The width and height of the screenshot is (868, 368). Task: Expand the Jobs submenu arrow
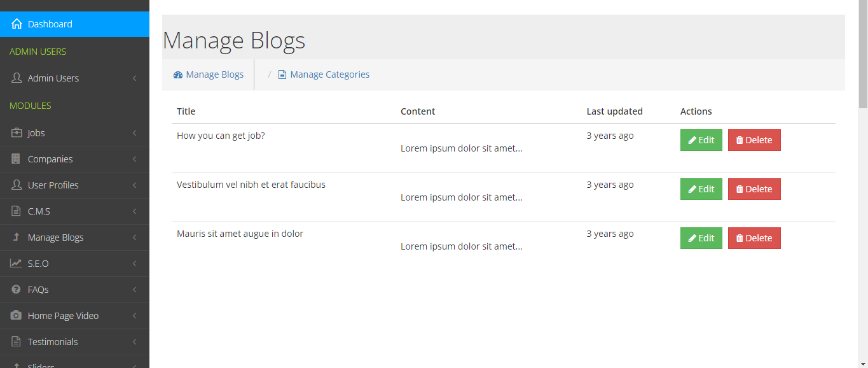pos(135,133)
